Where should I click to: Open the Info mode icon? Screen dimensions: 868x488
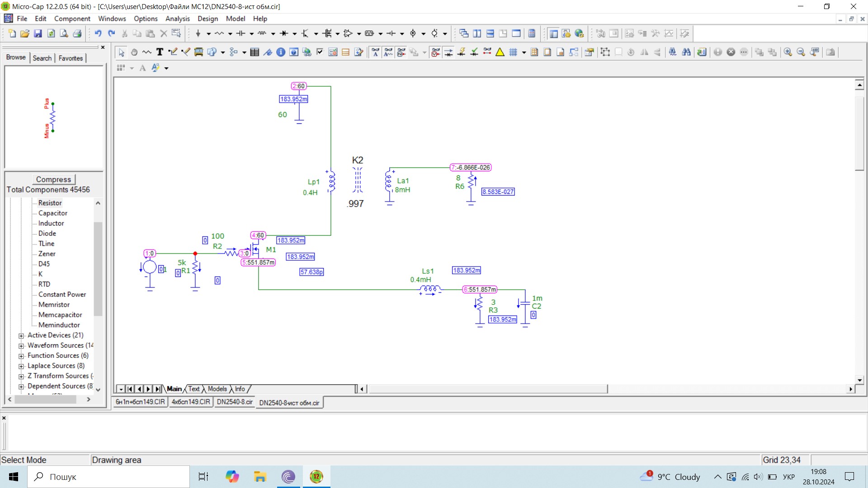coord(281,52)
